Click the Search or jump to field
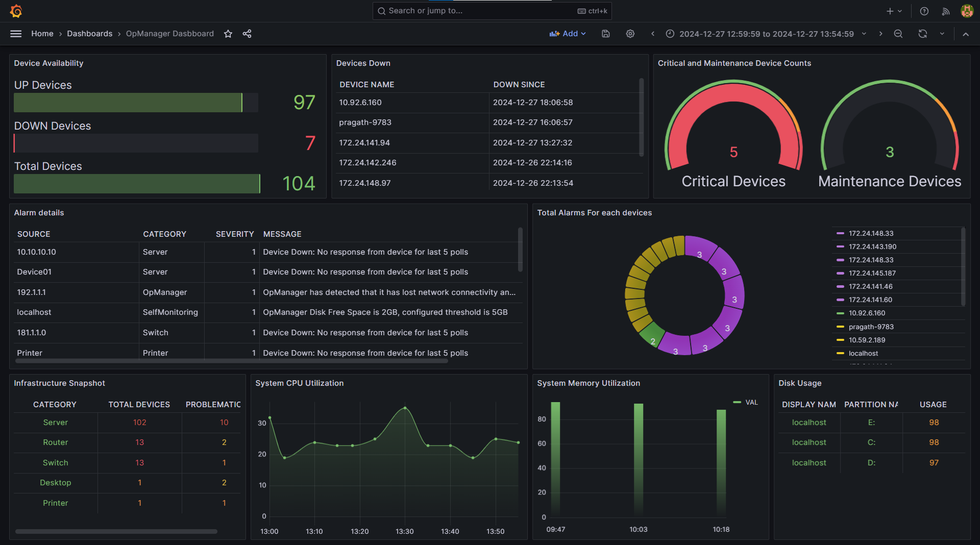The width and height of the screenshot is (980, 545). tap(490, 11)
